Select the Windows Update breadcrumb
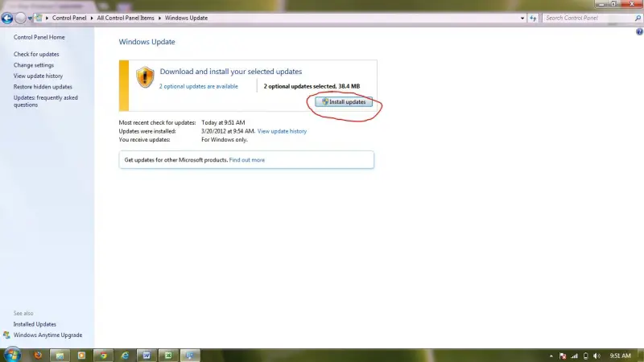 [x=186, y=18]
